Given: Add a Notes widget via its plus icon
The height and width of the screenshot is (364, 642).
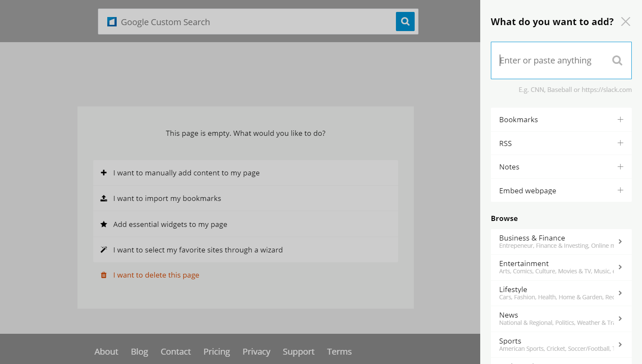Looking at the screenshot, I should (x=620, y=167).
